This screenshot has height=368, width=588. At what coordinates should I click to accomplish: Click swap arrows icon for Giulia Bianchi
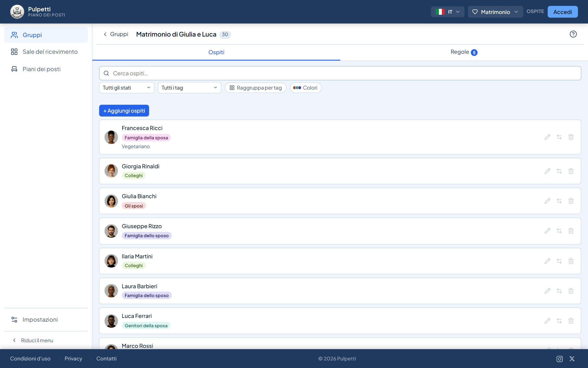[x=559, y=201]
